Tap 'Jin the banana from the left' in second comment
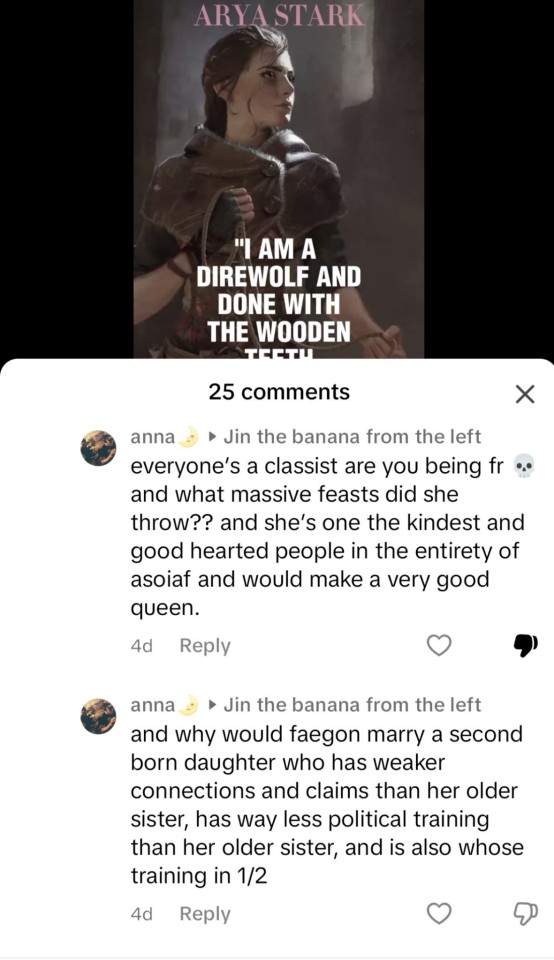 point(352,705)
